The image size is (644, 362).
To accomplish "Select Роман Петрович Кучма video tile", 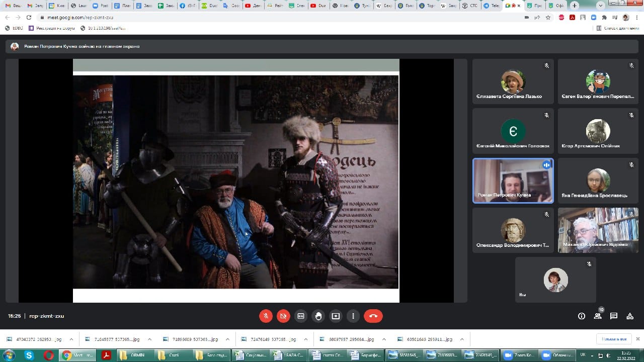I will point(513,181).
